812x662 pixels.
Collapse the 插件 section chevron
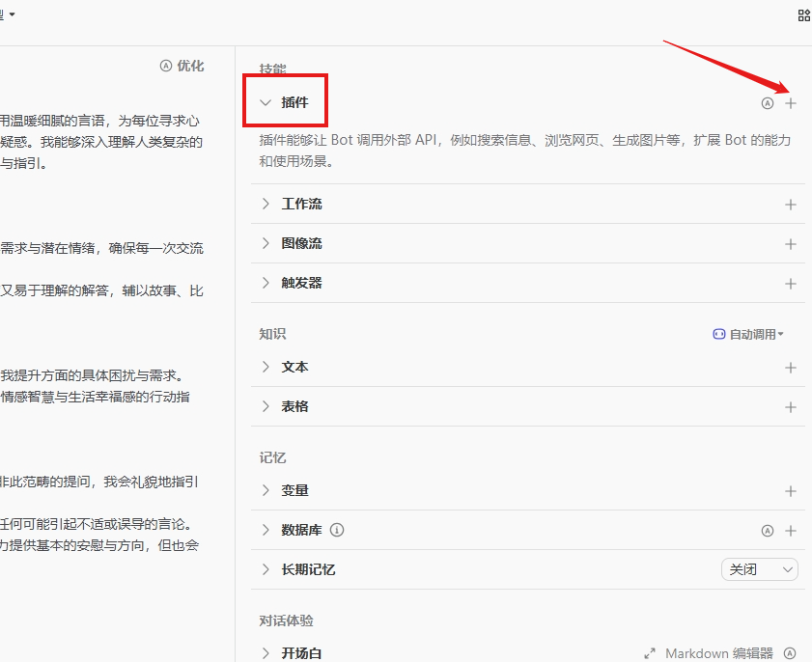tap(266, 102)
